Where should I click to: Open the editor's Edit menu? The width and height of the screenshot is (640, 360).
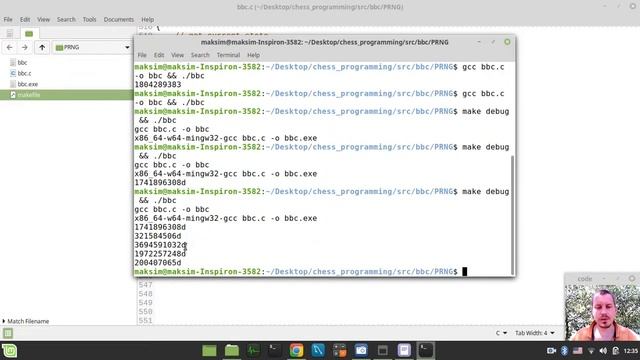tap(25, 19)
